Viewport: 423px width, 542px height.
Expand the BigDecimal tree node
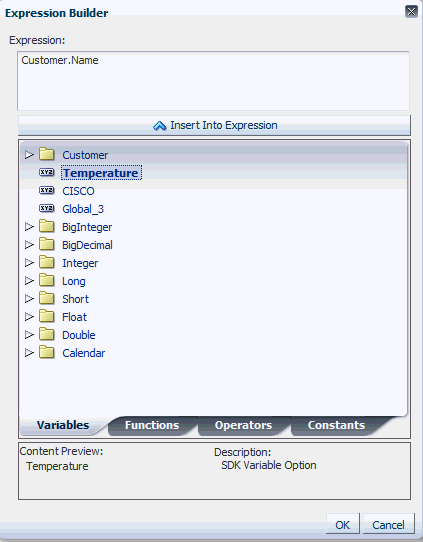[29, 245]
